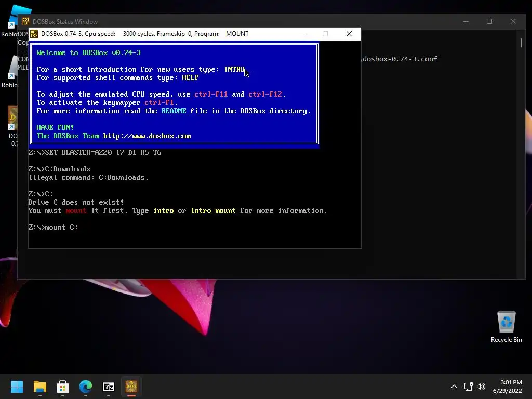Click the DOSBox 0.74-3 window title icon
Viewport: 532px width, 399px height.
click(x=34, y=34)
